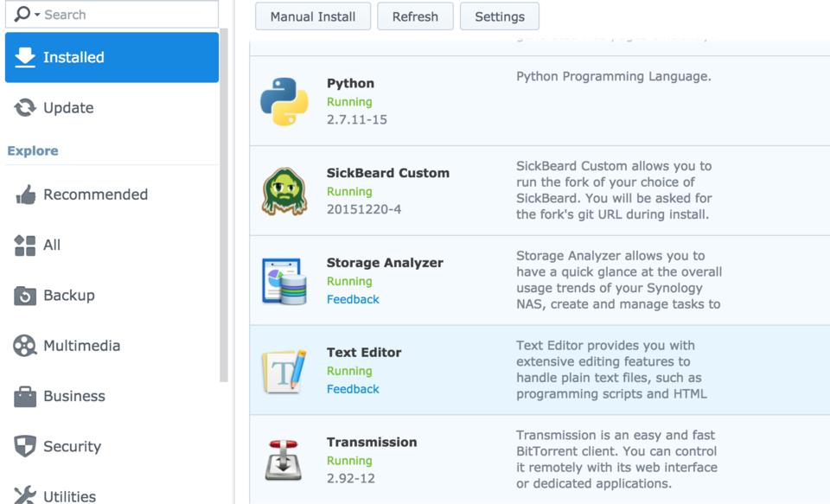Open the Installed packages tab
830x504 pixels.
tap(112, 57)
